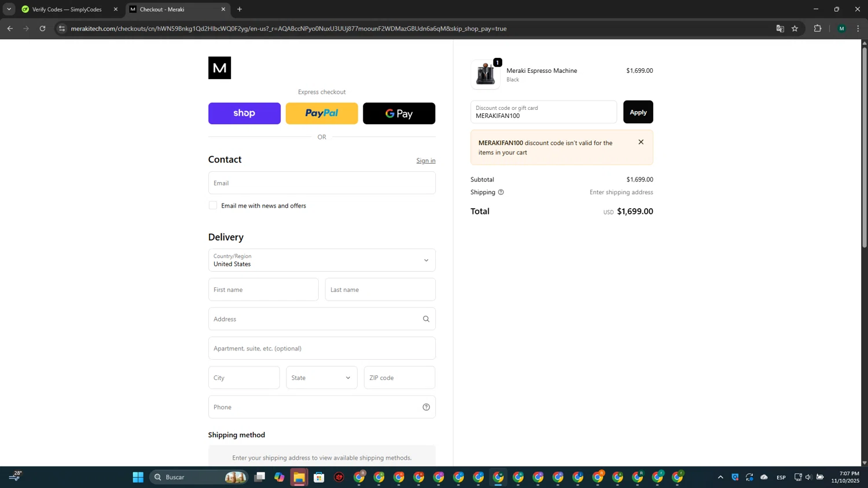Focus the First name field

263,290
